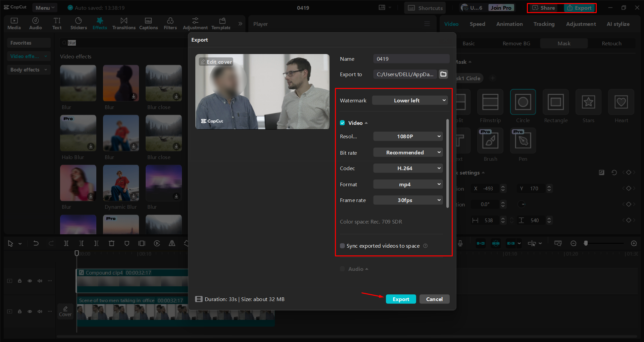The height and width of the screenshot is (342, 644).
Task: Switch to the Animation tab
Action: (509, 24)
